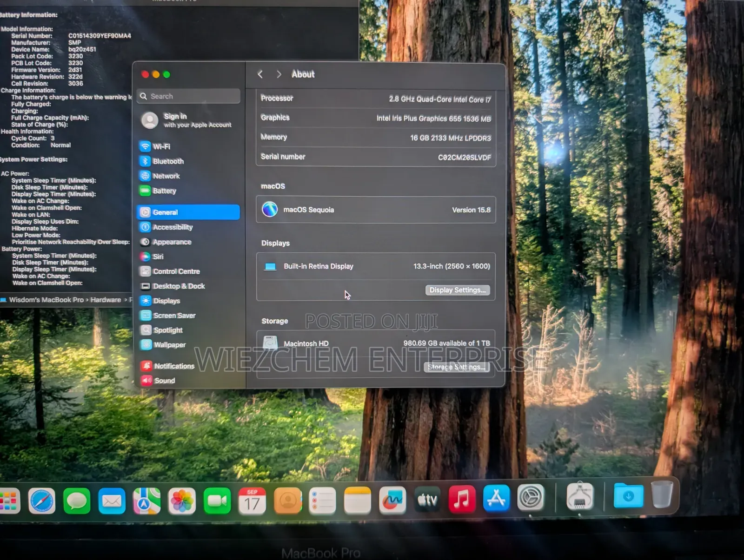The height and width of the screenshot is (560, 744).
Task: Click the Memory value 16 GB 2133 MHz
Action: click(450, 138)
